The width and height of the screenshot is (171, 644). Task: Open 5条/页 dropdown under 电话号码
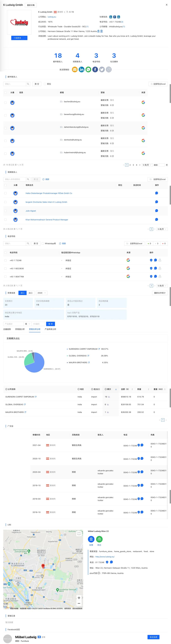[162, 285]
